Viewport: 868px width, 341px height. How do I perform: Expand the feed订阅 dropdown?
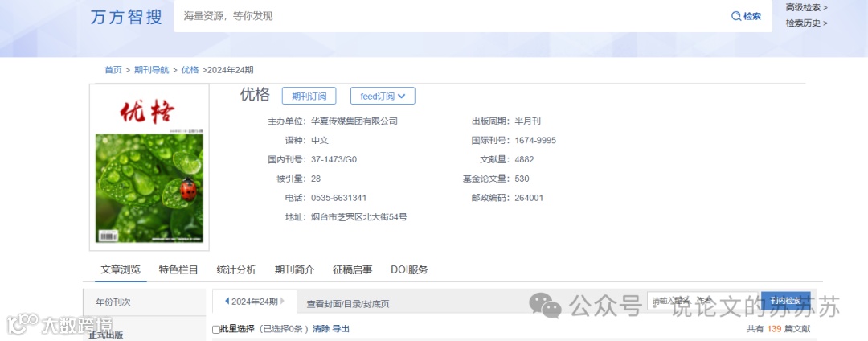pos(383,96)
